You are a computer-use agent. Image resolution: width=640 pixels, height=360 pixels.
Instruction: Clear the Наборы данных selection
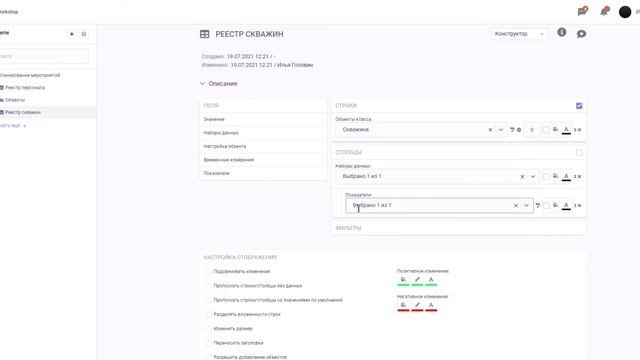click(522, 177)
